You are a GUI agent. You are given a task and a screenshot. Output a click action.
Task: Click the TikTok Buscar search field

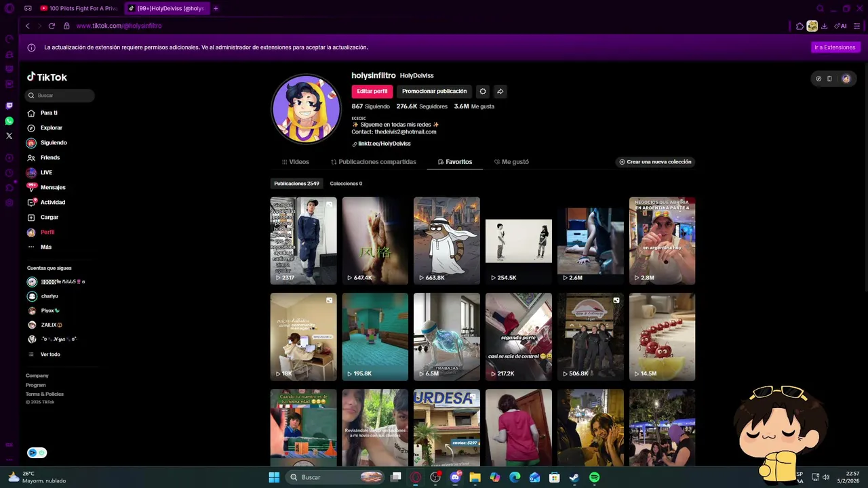coord(60,96)
